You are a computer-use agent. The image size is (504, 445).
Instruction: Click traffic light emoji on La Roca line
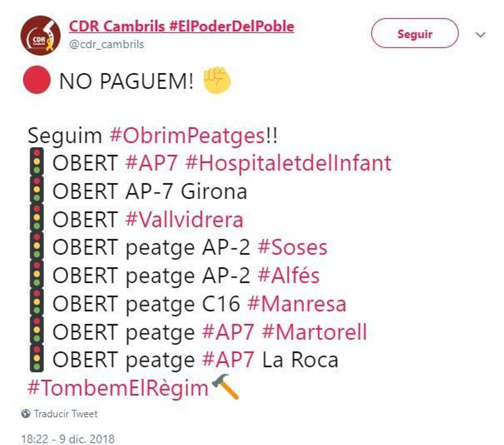coord(37,358)
